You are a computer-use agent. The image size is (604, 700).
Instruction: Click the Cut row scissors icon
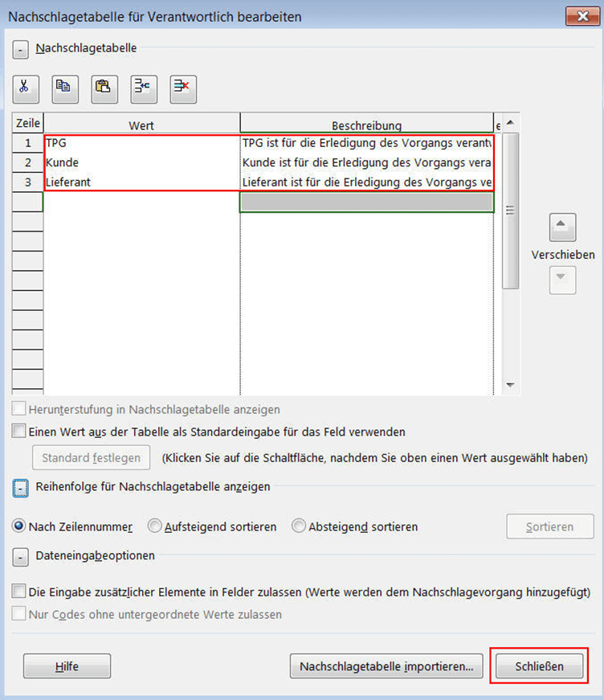pyautogui.click(x=24, y=88)
